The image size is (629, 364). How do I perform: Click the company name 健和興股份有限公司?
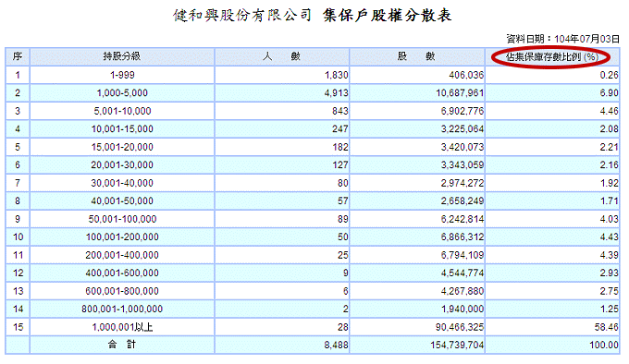242,16
